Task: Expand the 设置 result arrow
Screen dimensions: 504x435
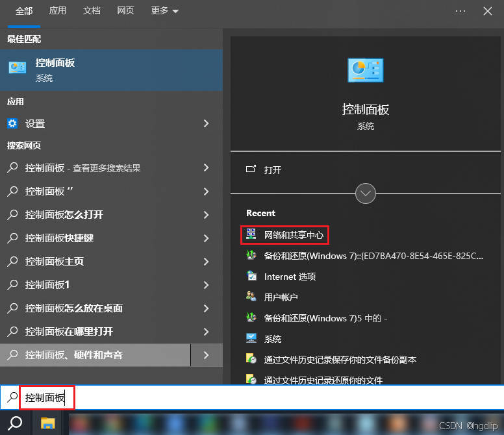Action: pyautogui.click(x=207, y=123)
